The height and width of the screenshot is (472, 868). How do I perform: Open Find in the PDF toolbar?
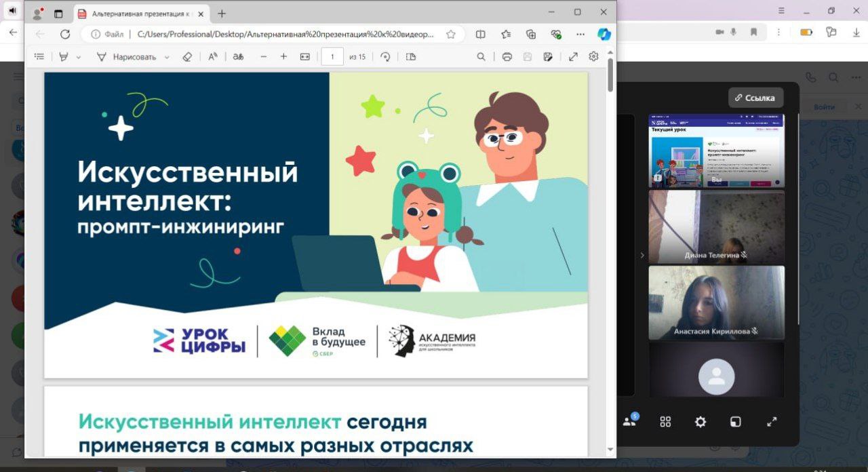coord(481,57)
